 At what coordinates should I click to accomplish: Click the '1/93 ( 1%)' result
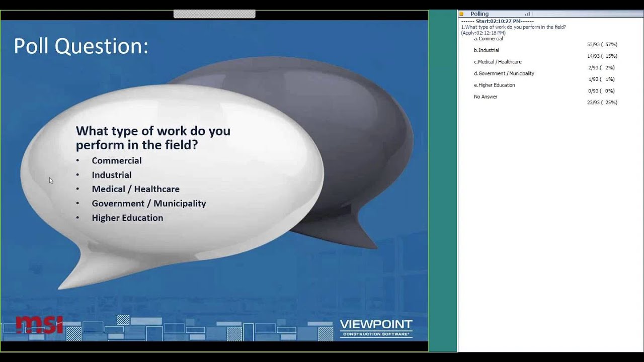pos(602,79)
